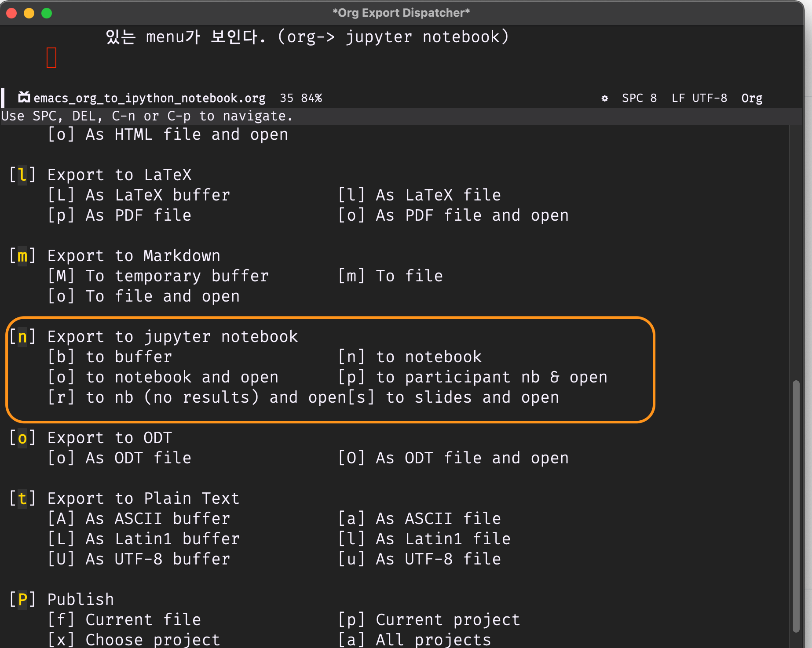Viewport: 812px width, 648px height.
Task: Click the SPC 8 indentation indicator
Action: point(639,98)
